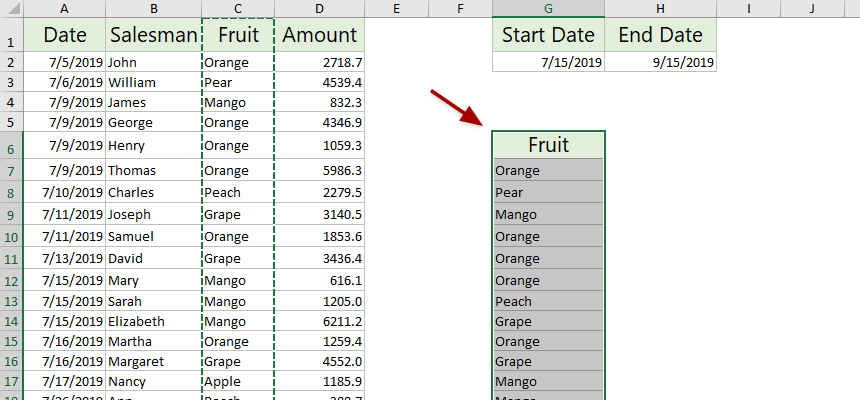Click the amount cell 6211.2
The height and width of the screenshot is (400, 860).
[x=319, y=321]
